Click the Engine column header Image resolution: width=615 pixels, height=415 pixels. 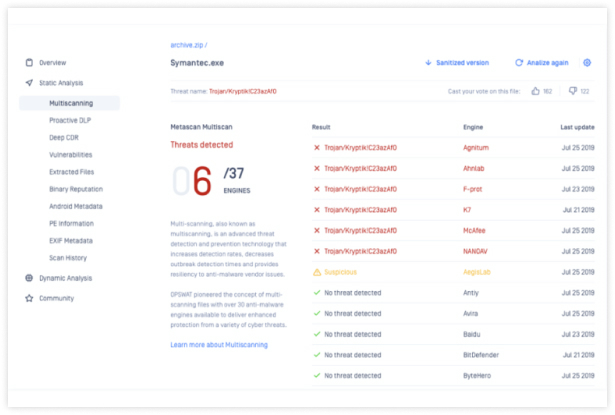click(x=473, y=127)
